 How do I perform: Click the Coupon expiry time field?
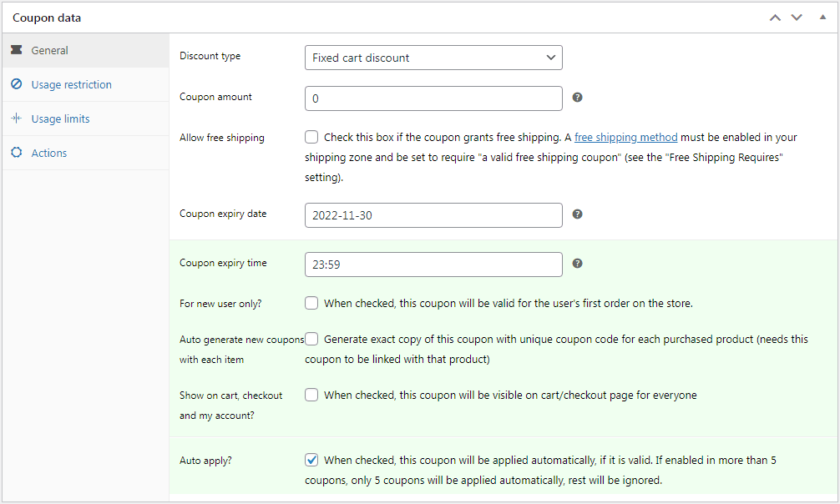pos(433,265)
